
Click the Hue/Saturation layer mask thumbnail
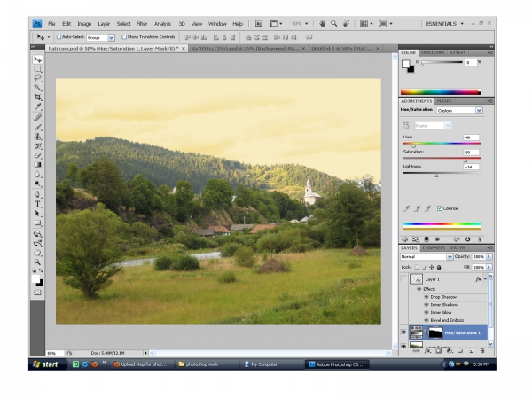(x=435, y=332)
